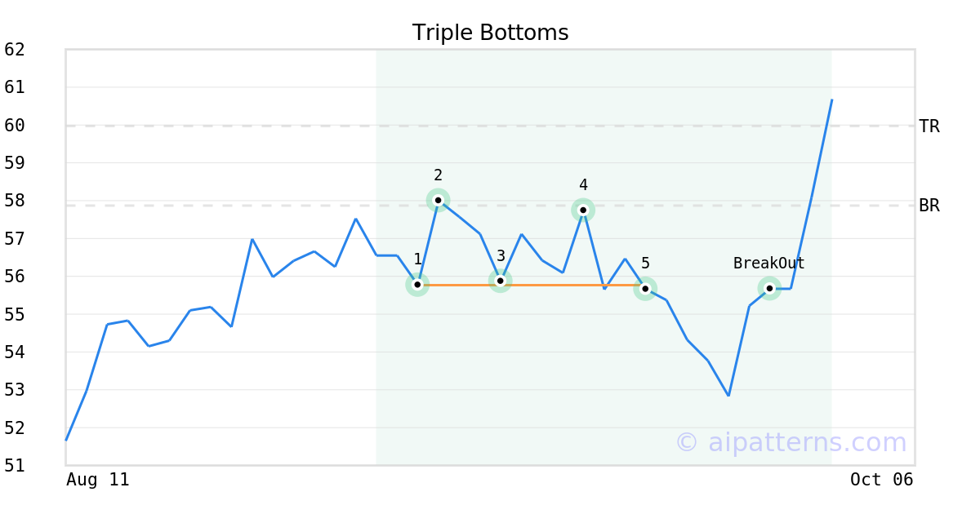The width and height of the screenshot is (980, 514).
Task: Select the peak marker labeled 4
Action: point(583,210)
